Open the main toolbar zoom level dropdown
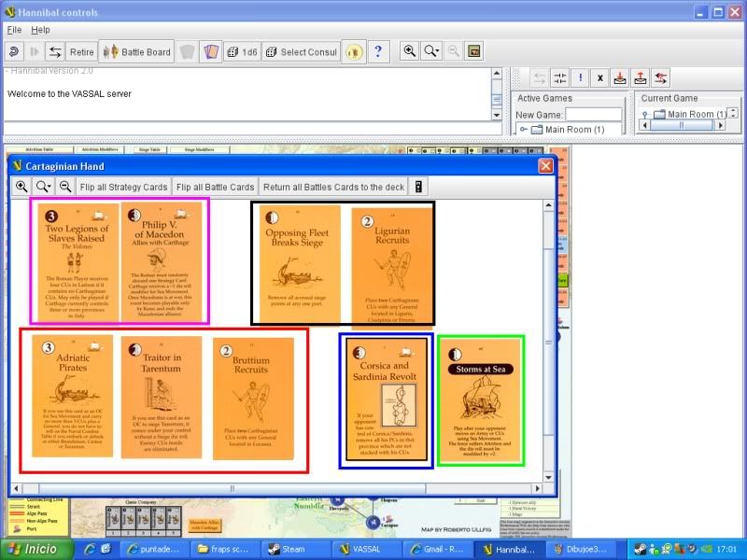The height and width of the screenshot is (560, 747). (431, 51)
